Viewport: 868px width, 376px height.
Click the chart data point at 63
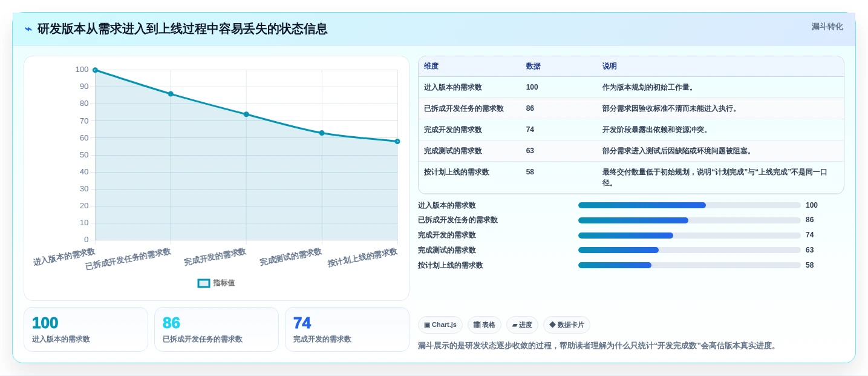point(322,133)
